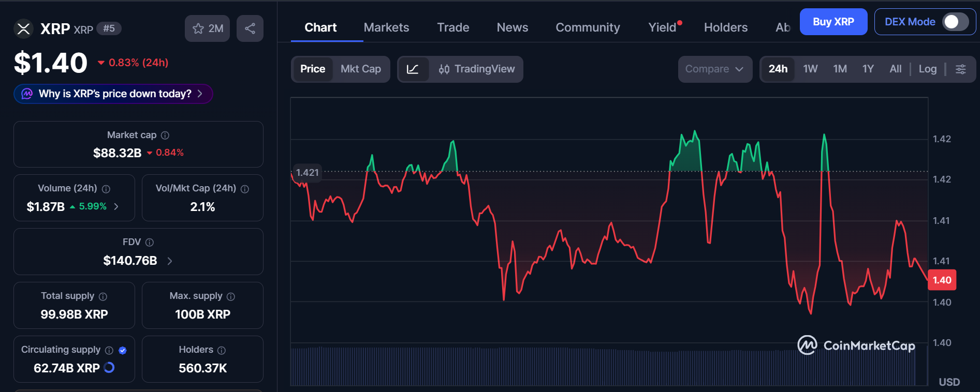Open the Yield tab

pyautogui.click(x=663, y=27)
